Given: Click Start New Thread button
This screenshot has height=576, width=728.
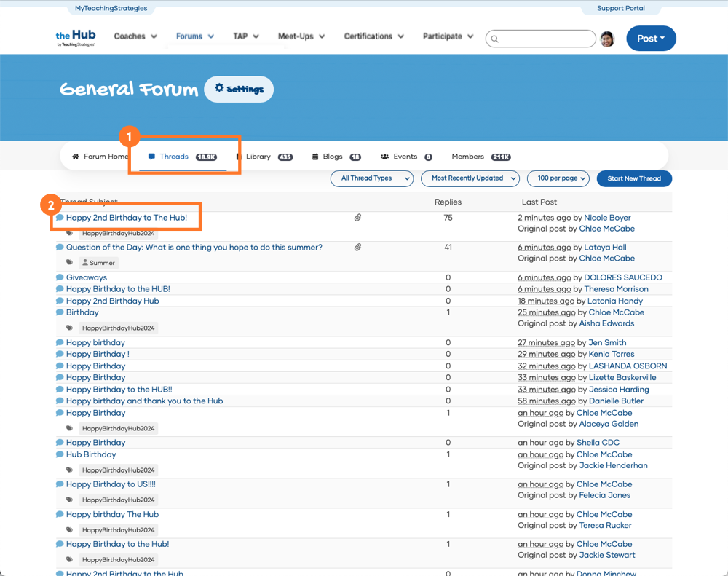Looking at the screenshot, I should (634, 178).
